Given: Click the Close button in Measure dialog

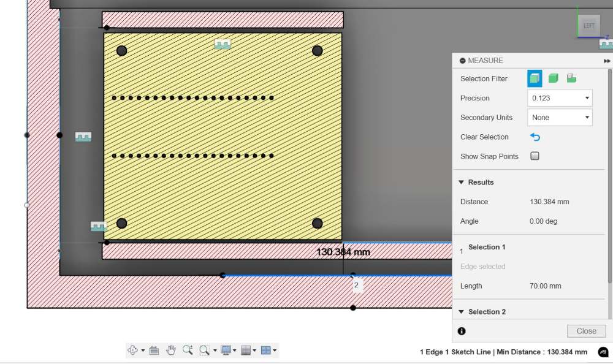Looking at the screenshot, I should point(587,331).
